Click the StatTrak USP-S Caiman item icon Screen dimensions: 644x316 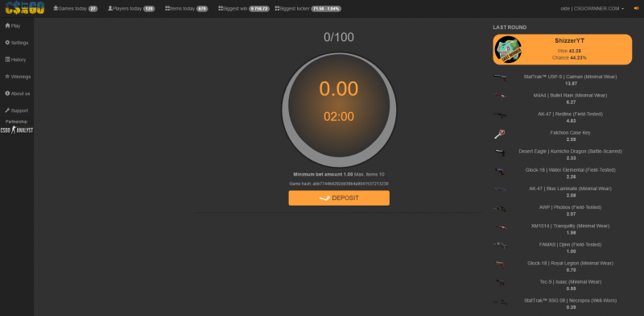500,77
